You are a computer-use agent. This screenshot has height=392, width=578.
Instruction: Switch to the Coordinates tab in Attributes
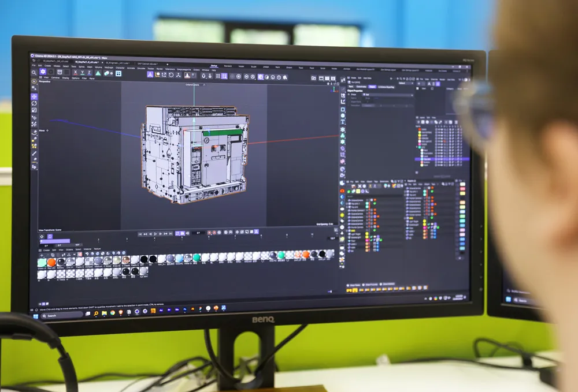(x=361, y=87)
